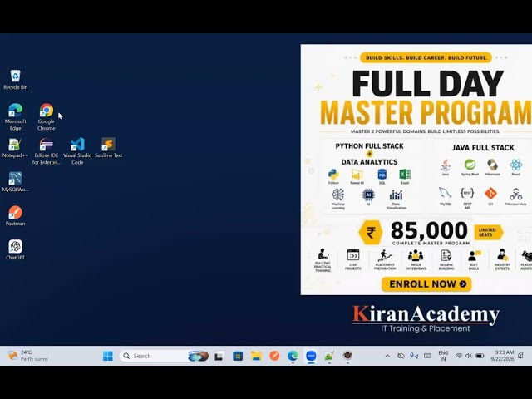The height and width of the screenshot is (399, 532).
Task: Click the battery status tray icon
Action: point(480,356)
